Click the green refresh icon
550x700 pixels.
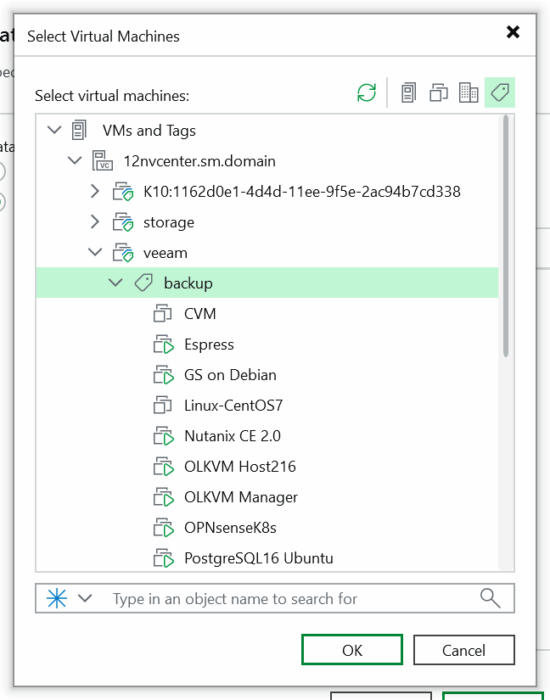[367, 93]
